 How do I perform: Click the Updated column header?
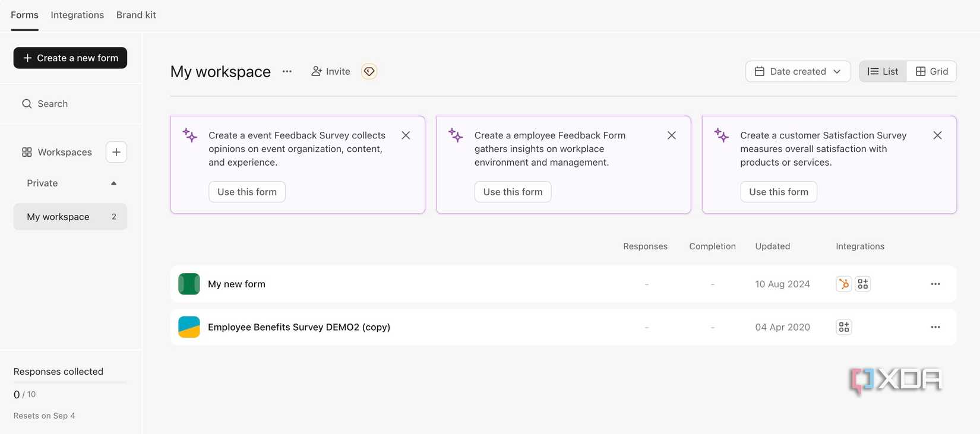tap(772, 246)
